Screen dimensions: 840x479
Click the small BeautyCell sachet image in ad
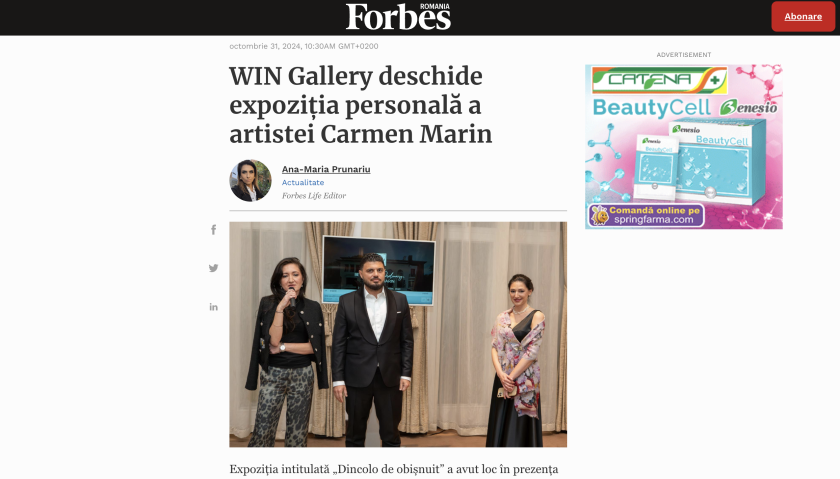coord(656,168)
